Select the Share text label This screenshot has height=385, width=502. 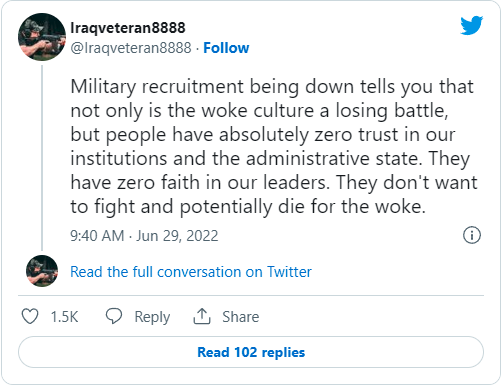click(x=241, y=317)
